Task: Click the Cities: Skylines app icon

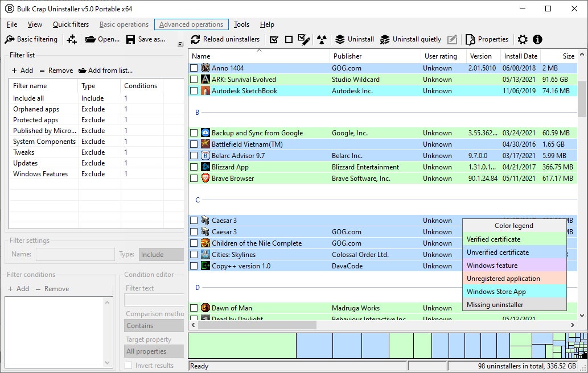Action: coord(205,254)
